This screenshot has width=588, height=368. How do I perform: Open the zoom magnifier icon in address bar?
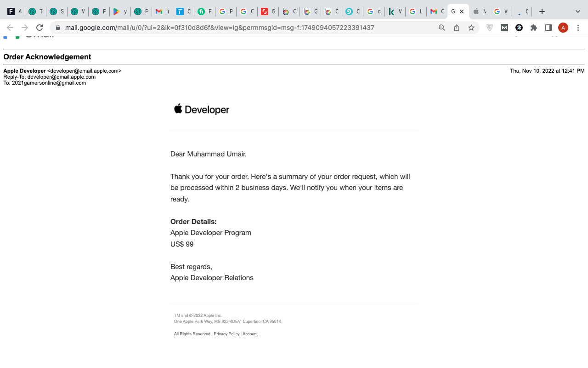click(442, 28)
